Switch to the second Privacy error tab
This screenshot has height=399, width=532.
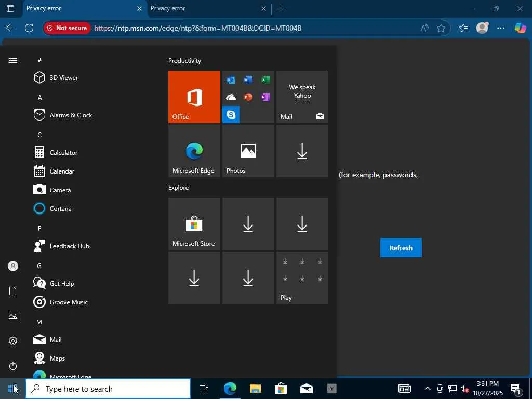[209, 8]
